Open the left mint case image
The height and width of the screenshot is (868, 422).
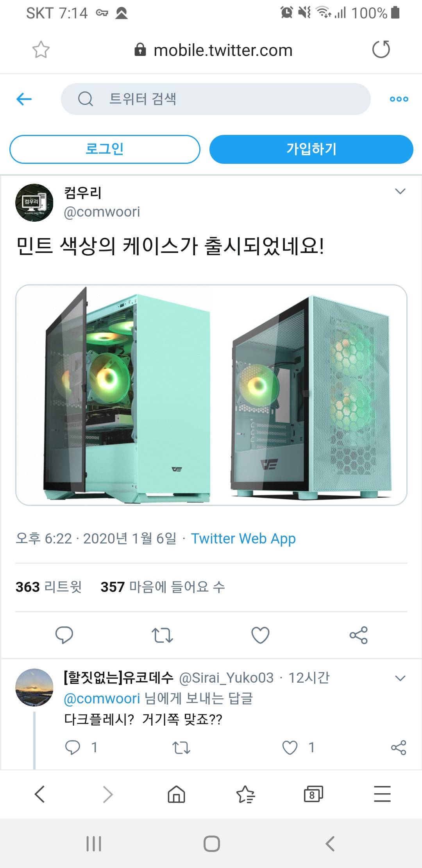113,395
